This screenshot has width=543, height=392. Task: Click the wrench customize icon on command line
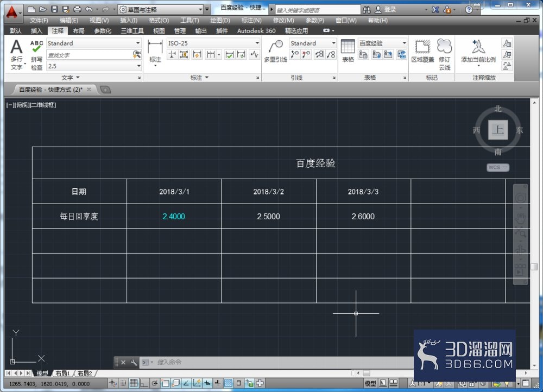134,362
